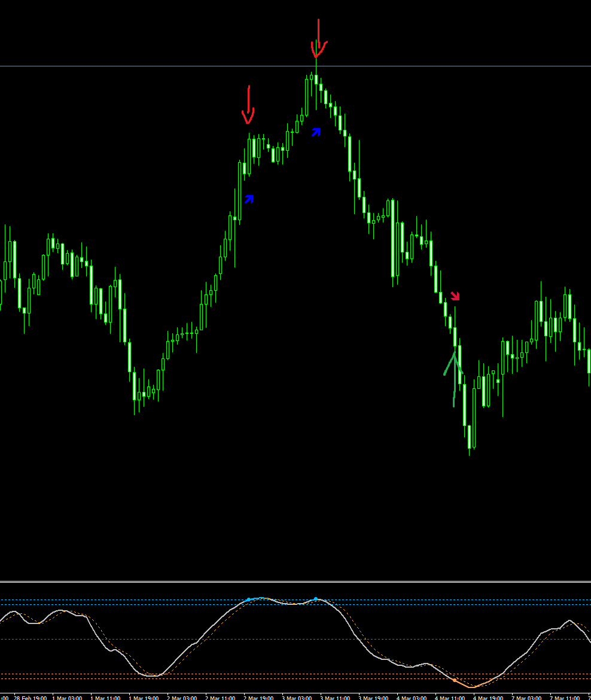Image resolution: width=591 pixels, height=700 pixels.
Task: Click the '1 Mar 19:00' time label
Action: (144, 698)
